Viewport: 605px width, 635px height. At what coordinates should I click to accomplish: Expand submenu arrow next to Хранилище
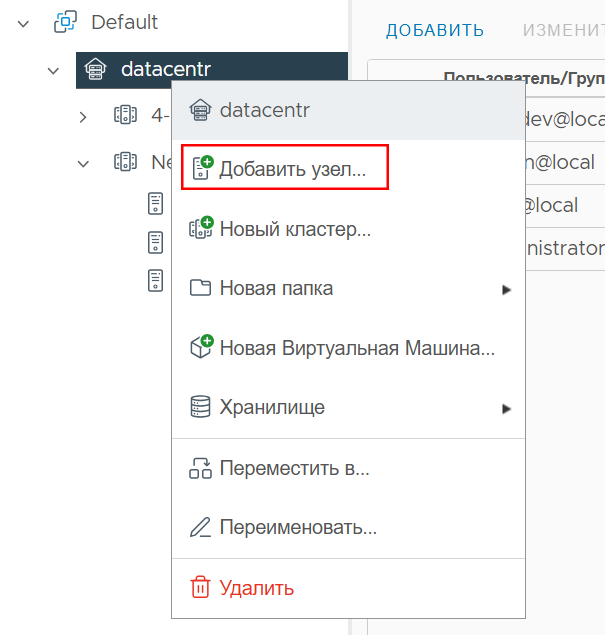coord(506,409)
